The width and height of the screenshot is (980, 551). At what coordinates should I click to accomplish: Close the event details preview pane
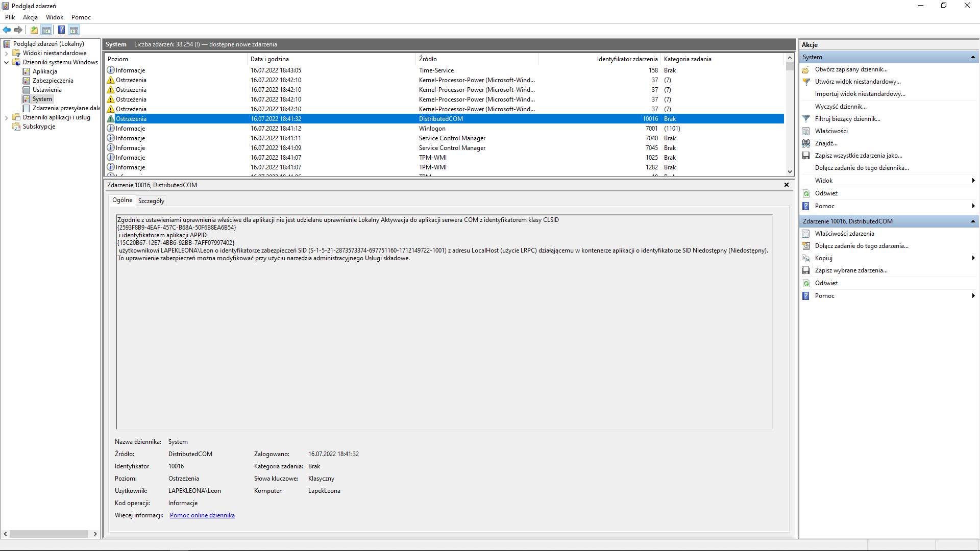point(787,185)
